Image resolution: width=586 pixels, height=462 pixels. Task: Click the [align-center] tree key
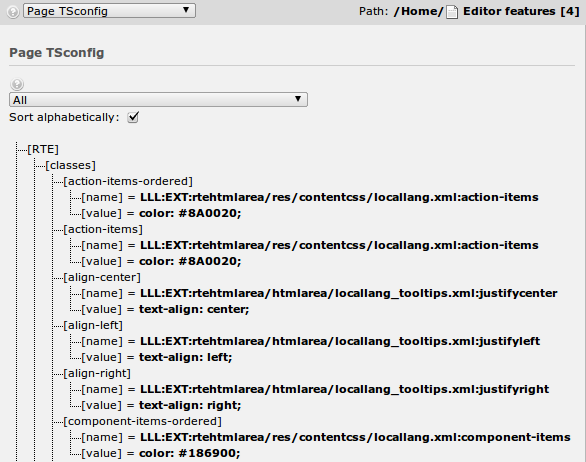pos(102,278)
